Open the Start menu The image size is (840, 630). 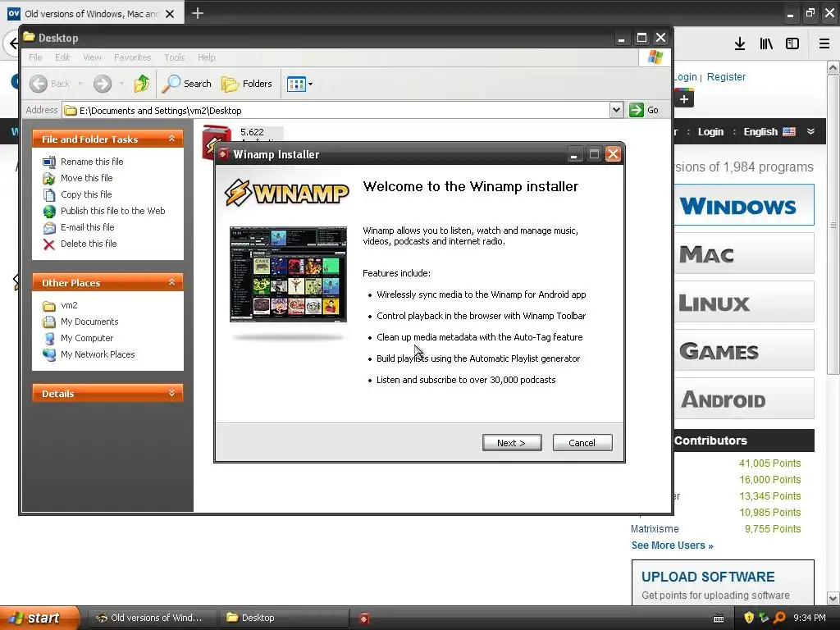click(x=39, y=618)
